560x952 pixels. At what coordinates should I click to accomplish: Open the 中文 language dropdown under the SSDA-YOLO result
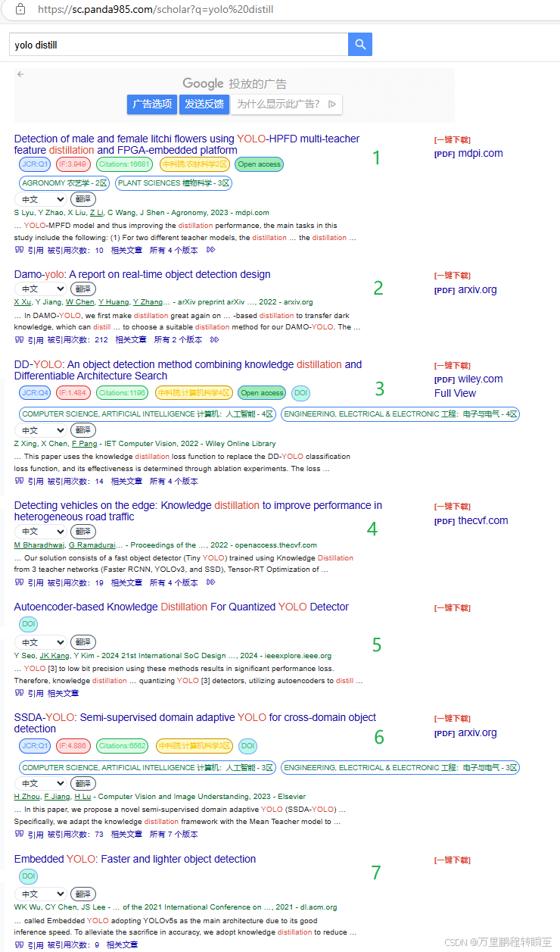point(40,784)
